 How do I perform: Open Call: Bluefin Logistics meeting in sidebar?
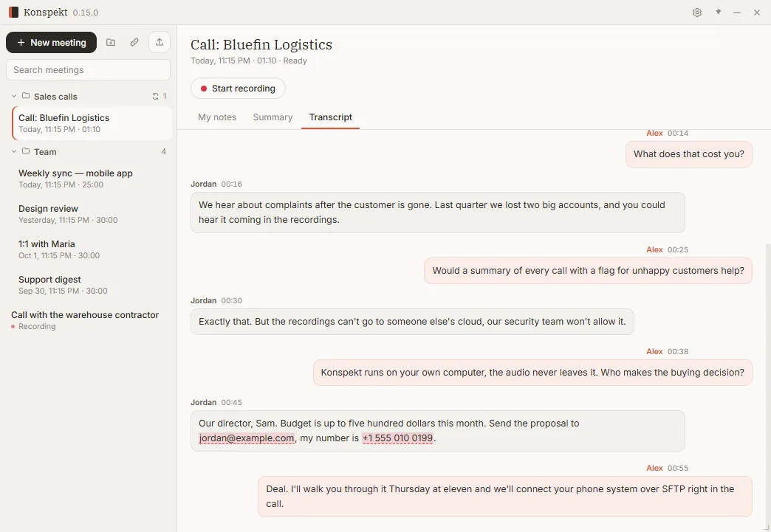92,123
